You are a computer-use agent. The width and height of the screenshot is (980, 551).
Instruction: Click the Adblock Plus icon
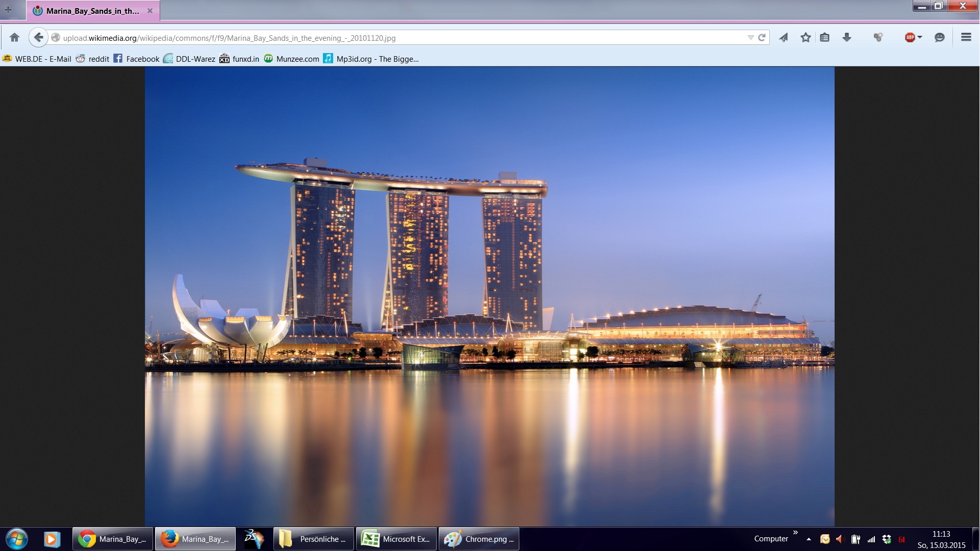(x=910, y=37)
